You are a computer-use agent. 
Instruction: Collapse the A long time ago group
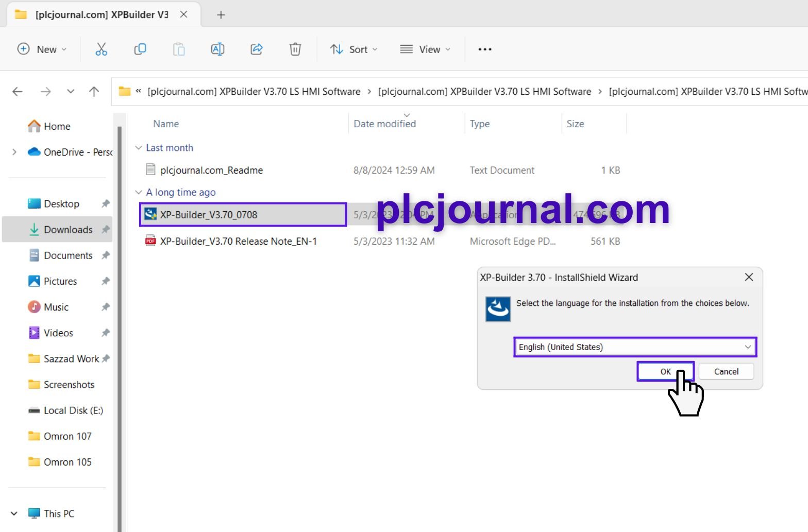point(138,192)
